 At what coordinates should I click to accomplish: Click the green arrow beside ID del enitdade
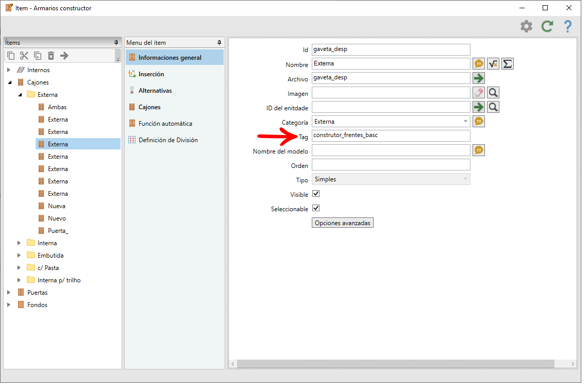[x=479, y=107]
